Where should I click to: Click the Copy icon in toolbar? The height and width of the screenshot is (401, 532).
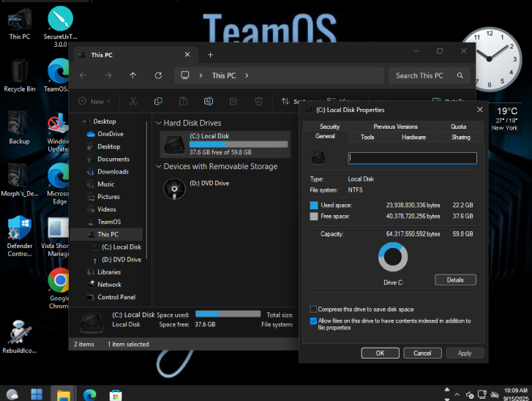coord(158,101)
